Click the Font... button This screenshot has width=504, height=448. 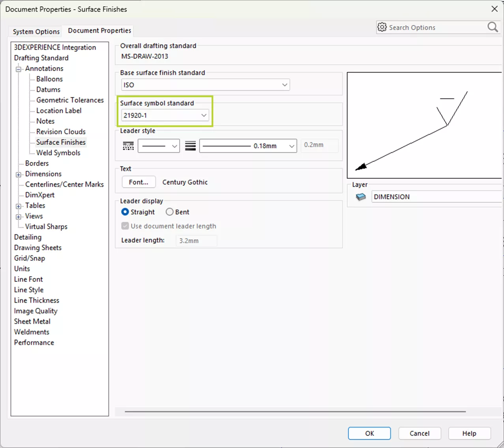click(x=139, y=182)
